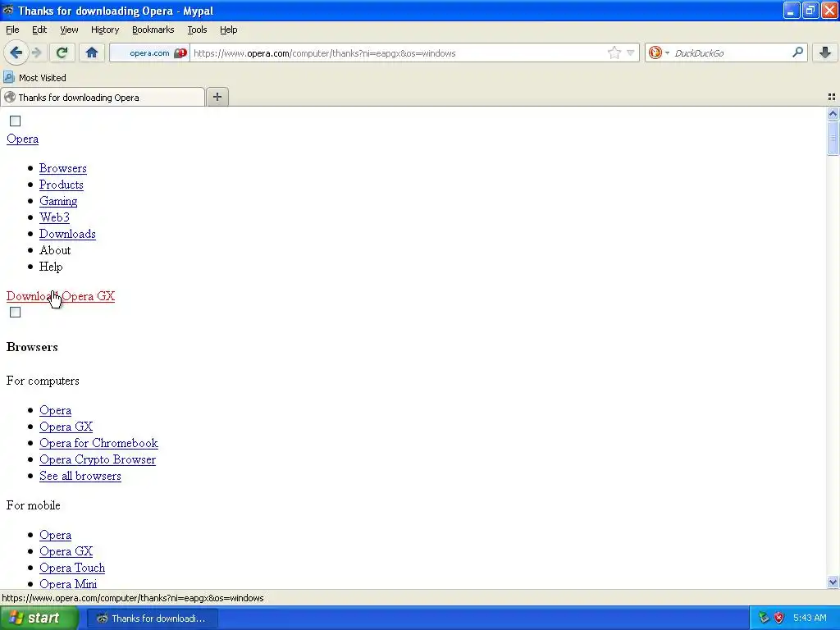Open the DuckDuckGo search engine selector

[659, 52]
